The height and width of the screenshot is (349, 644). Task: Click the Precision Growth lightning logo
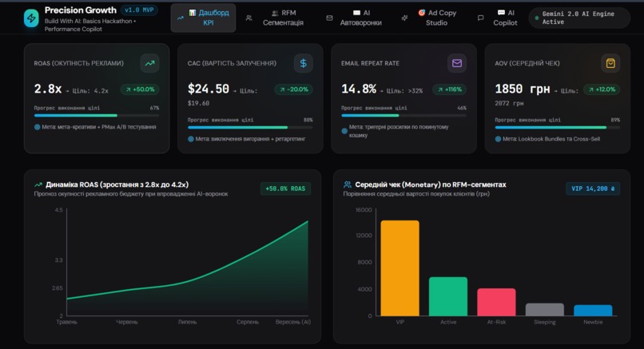[31, 18]
